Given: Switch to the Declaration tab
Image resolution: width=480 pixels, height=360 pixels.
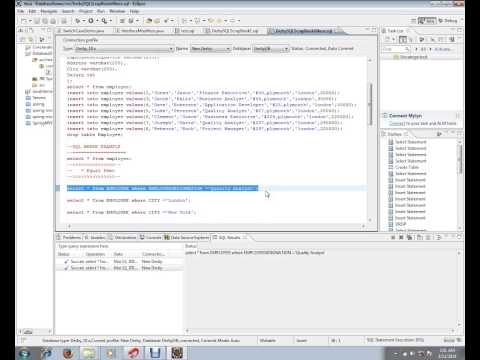Looking at the screenshot, I should pyautogui.click(x=122, y=238).
